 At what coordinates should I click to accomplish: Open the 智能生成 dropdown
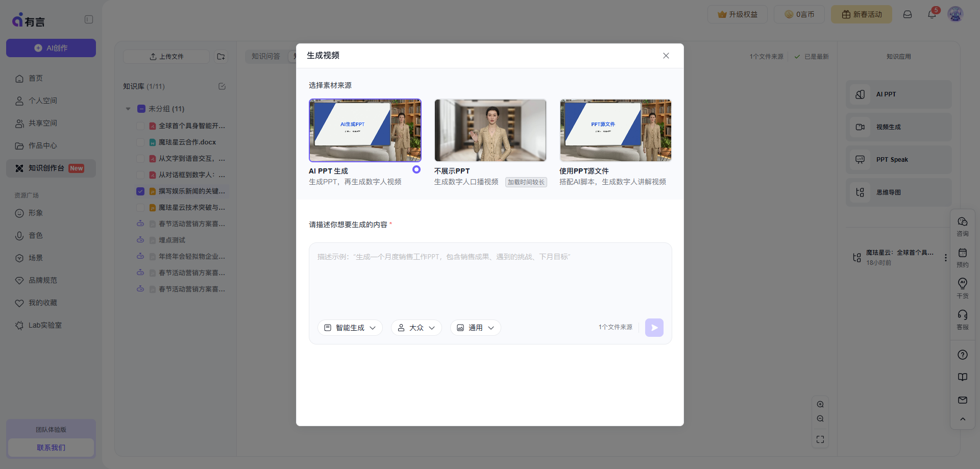[350, 327]
